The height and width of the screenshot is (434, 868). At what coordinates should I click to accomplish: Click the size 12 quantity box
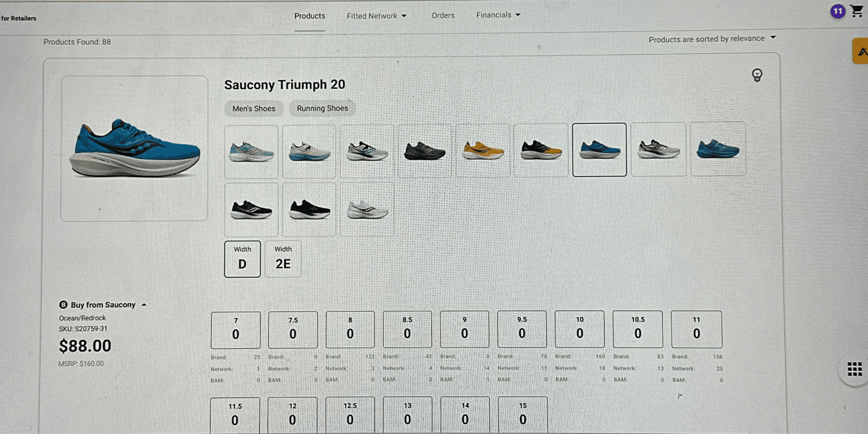coord(292,415)
